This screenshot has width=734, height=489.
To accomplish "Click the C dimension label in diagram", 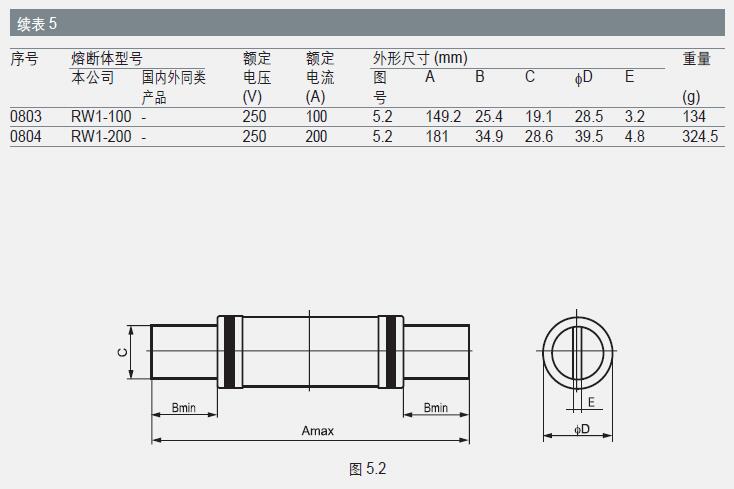I will tap(122, 352).
